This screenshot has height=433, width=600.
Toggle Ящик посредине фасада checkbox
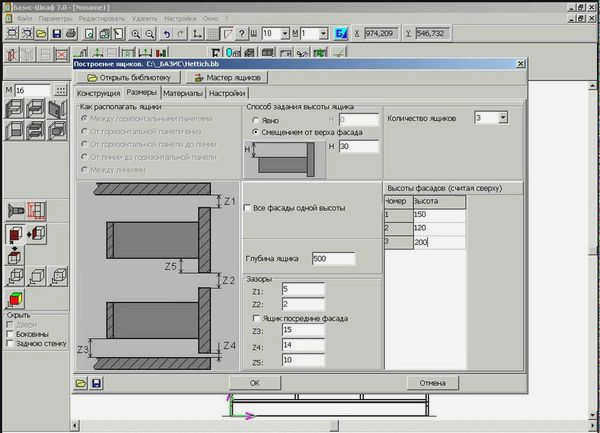click(x=256, y=318)
